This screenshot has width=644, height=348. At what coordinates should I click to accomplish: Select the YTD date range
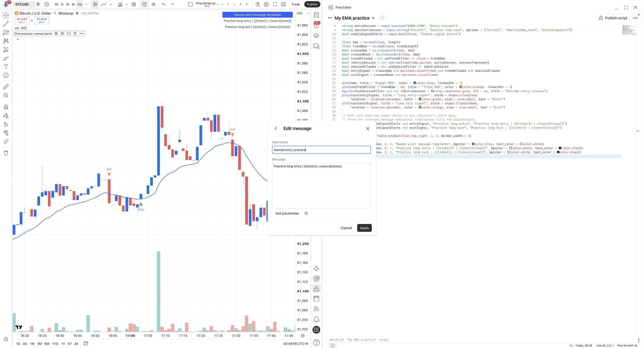click(x=55, y=344)
